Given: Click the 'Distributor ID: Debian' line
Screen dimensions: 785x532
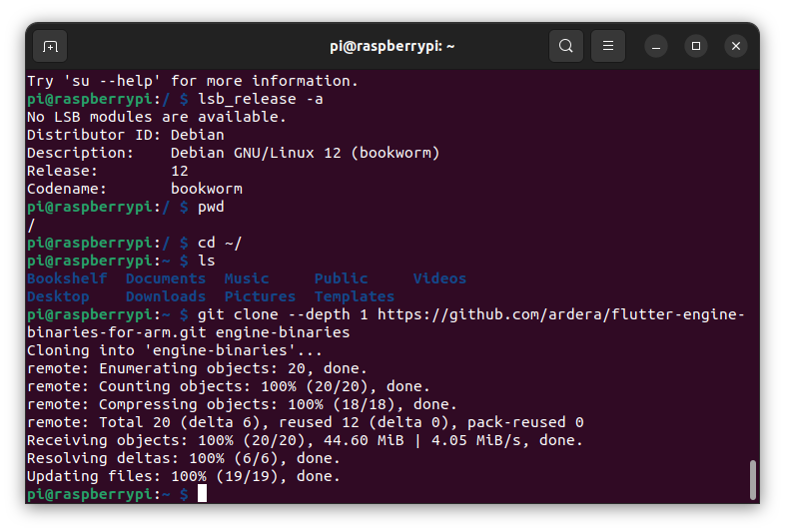Looking at the screenshot, I should (126, 135).
